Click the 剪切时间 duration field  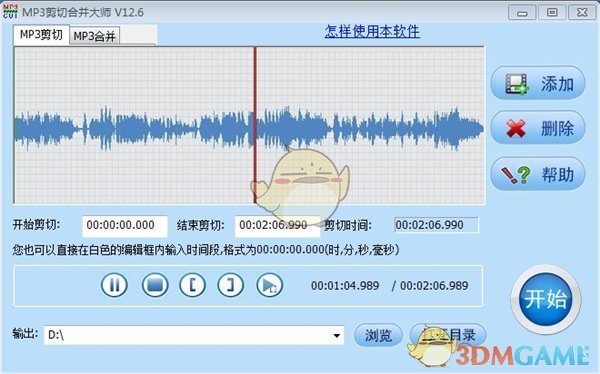click(436, 225)
